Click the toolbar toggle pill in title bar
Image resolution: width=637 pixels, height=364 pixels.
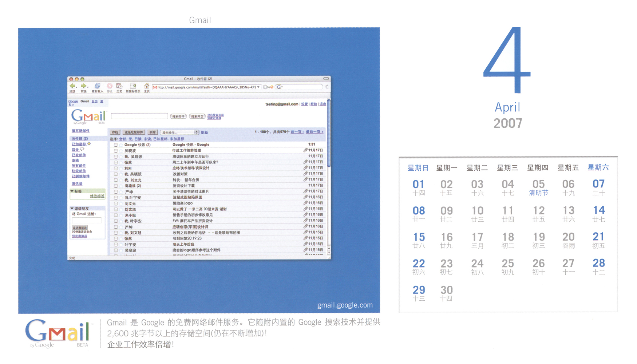326,79
